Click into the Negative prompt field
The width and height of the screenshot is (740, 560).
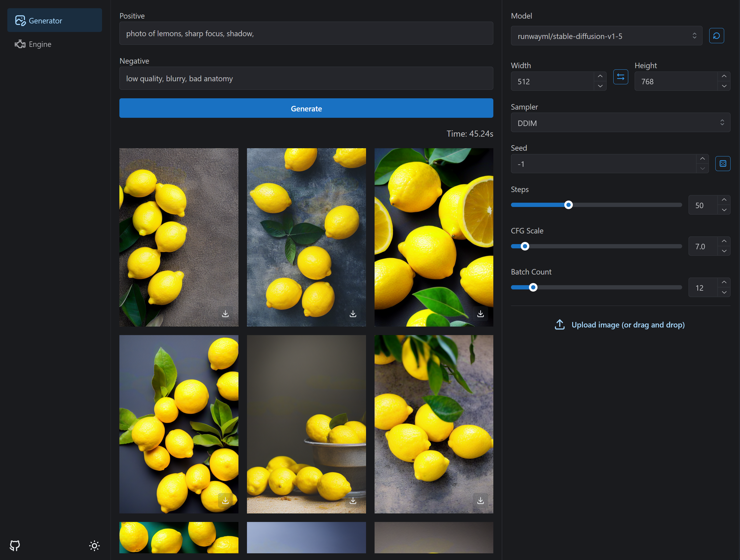tap(306, 79)
